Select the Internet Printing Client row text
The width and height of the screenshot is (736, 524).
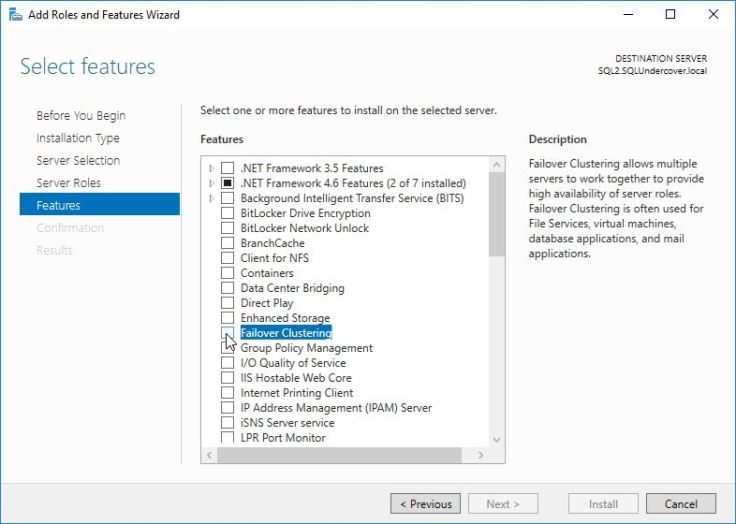click(297, 393)
